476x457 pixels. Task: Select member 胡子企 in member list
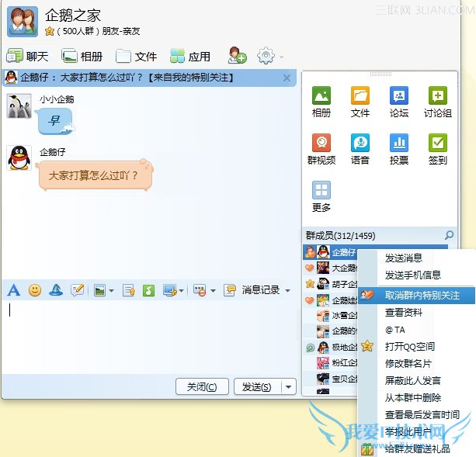coord(331,284)
